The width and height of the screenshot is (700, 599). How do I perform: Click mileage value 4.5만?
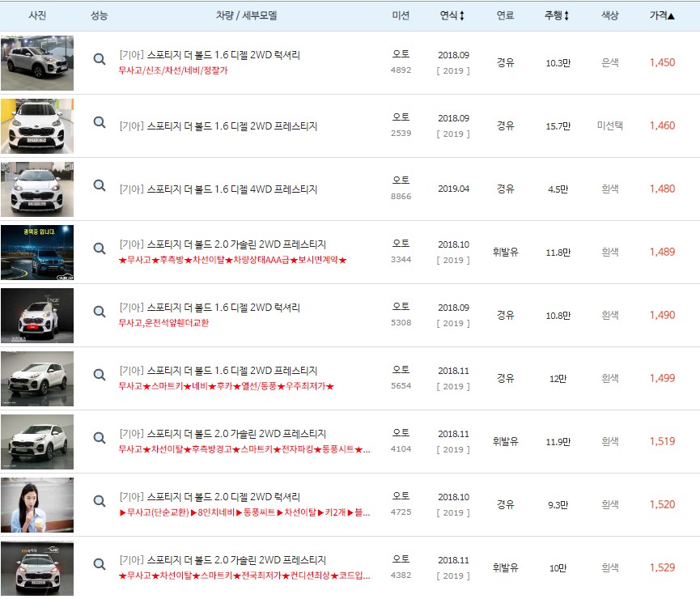point(558,189)
